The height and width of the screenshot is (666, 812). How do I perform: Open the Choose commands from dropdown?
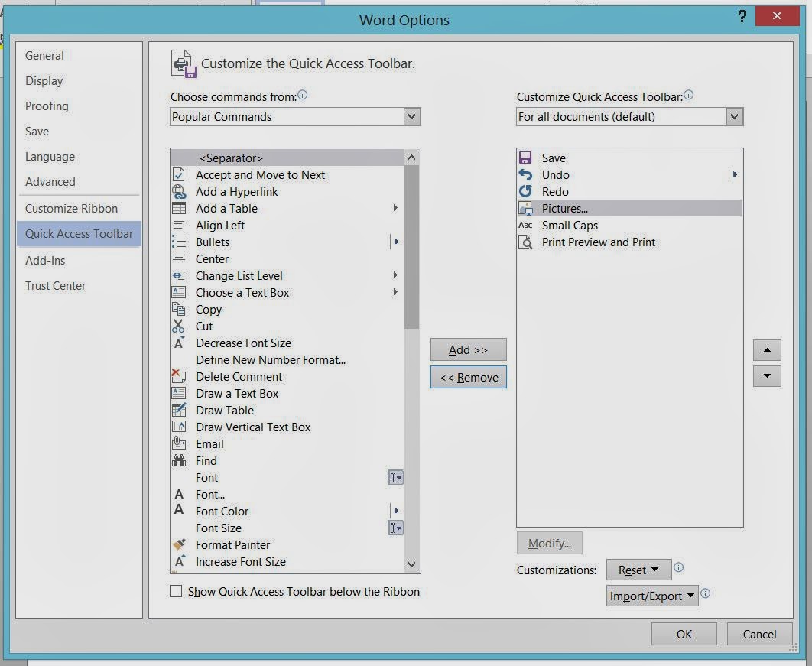point(411,116)
